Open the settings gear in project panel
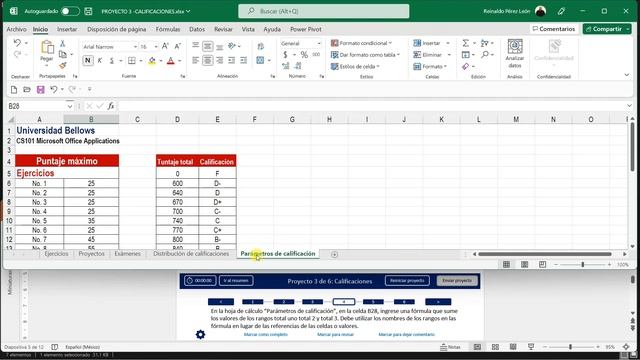The width and height of the screenshot is (640, 360). (200, 335)
